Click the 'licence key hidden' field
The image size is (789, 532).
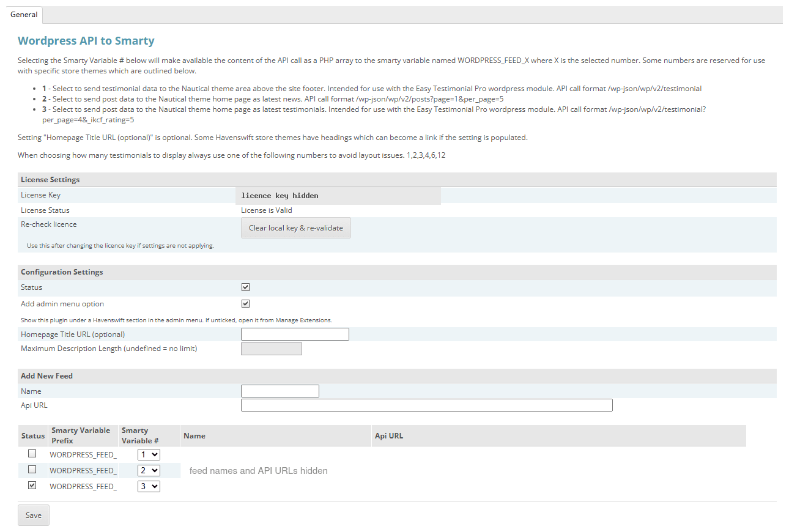338,196
